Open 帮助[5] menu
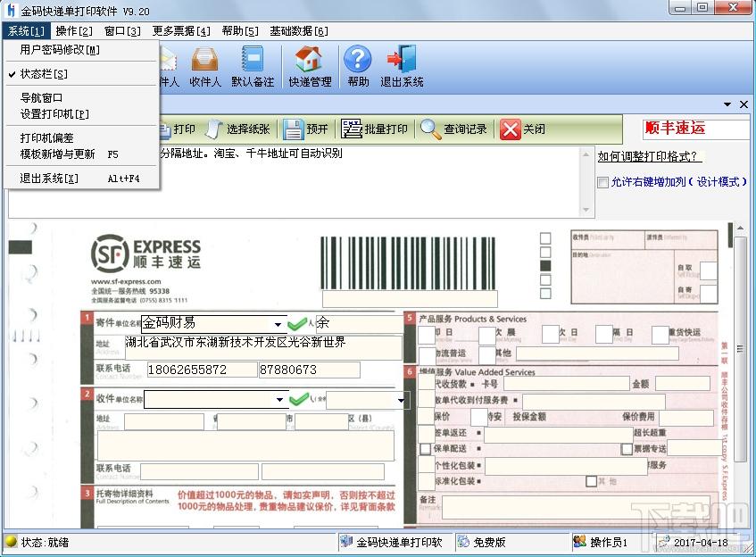Screen dimensions: 756x557 click(240, 31)
